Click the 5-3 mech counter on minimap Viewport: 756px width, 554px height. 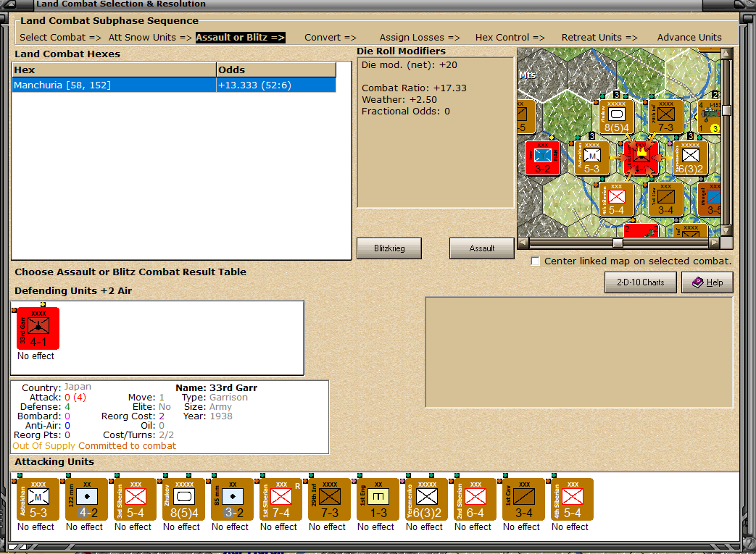click(591, 158)
